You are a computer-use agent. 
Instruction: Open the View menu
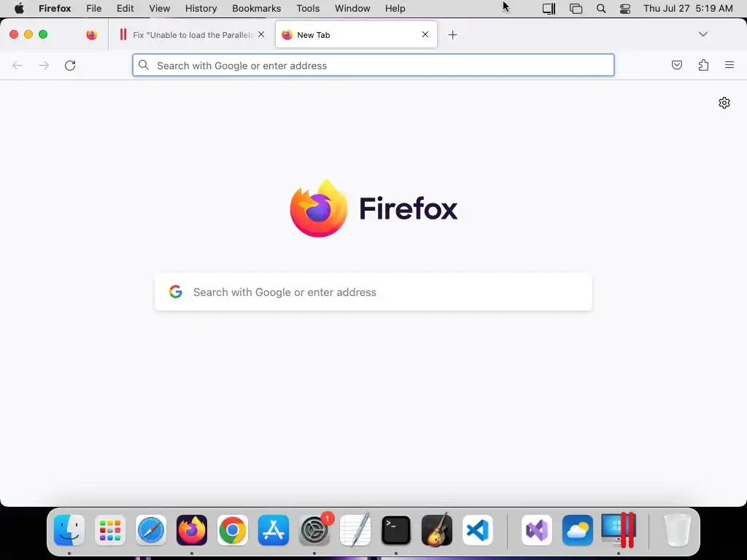point(159,9)
